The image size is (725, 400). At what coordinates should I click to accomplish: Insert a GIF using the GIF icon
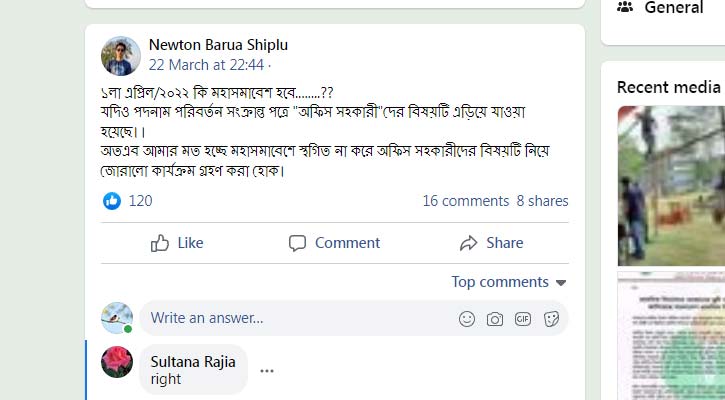coord(522,319)
